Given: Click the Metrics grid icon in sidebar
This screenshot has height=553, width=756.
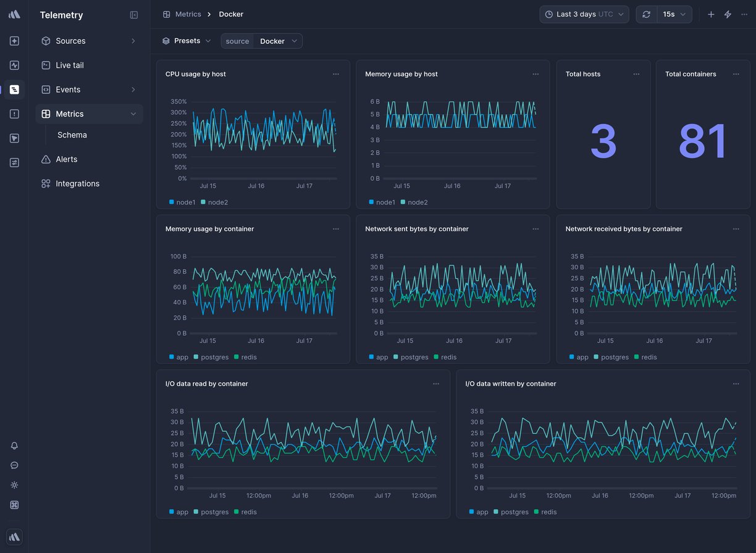Looking at the screenshot, I should 46,114.
